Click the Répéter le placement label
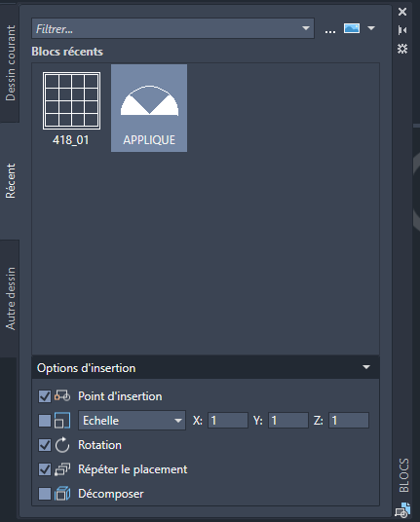 coord(133,469)
